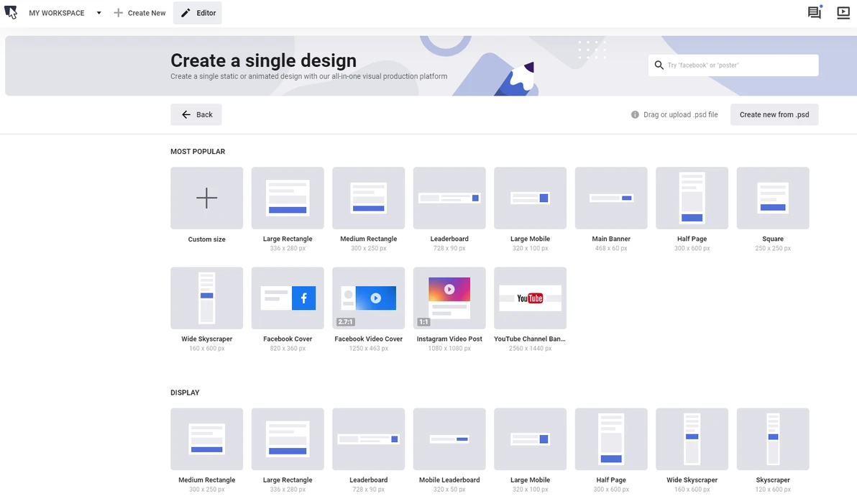This screenshot has height=504, width=857.
Task: Expand the My Workspace dropdown arrow
Action: (x=98, y=13)
